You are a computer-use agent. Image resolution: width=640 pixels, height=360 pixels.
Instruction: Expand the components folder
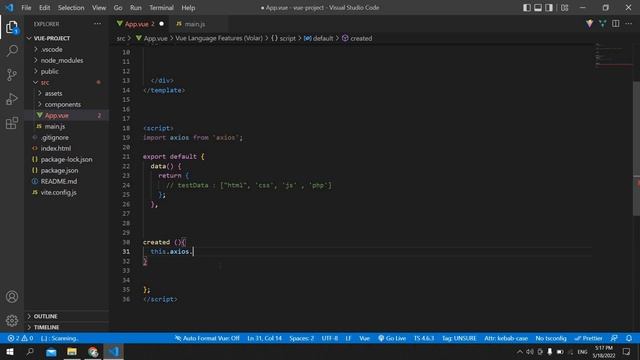pyautogui.click(x=67, y=104)
